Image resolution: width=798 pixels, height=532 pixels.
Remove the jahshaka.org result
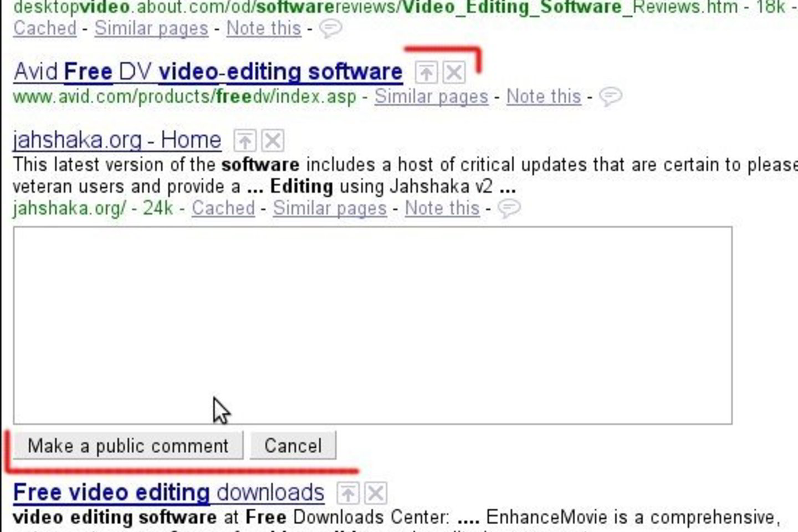pyautogui.click(x=272, y=141)
